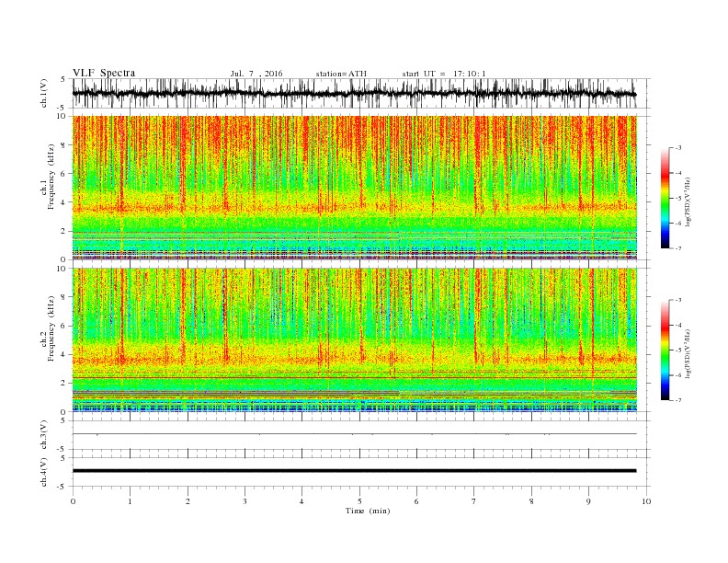The height and width of the screenshot is (563, 728).
Task: Click the ch.1 colorbar "log(PSD)(V²/Hz)" label
Action: [688, 201]
